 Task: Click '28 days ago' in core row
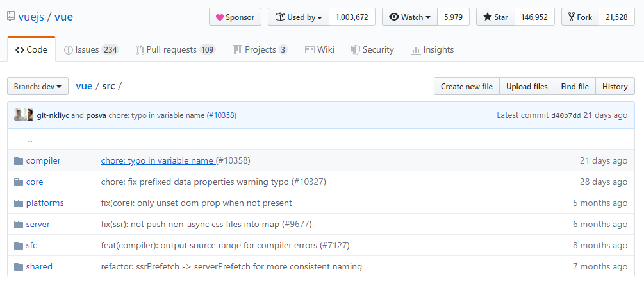click(604, 182)
